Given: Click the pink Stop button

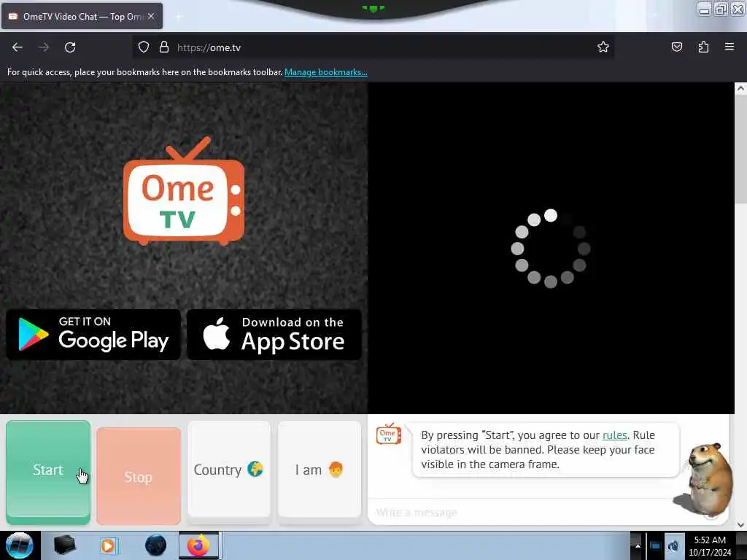Looking at the screenshot, I should 139,476.
